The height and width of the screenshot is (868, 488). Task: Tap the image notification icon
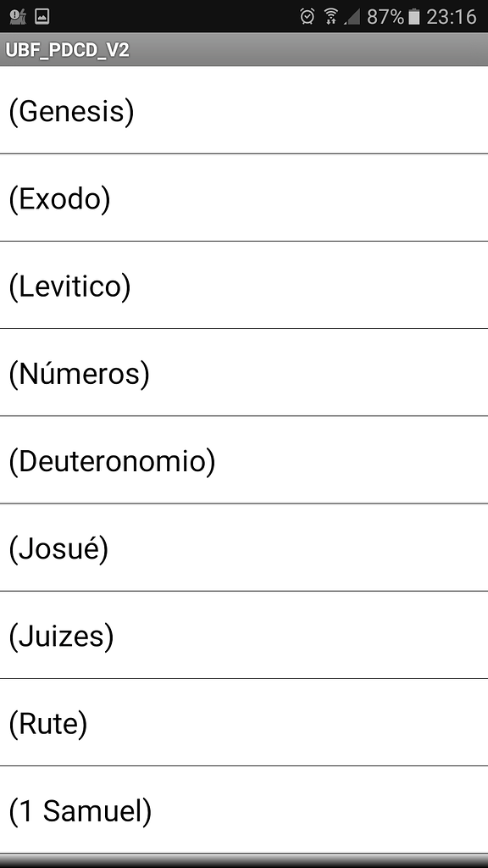tap(42, 17)
